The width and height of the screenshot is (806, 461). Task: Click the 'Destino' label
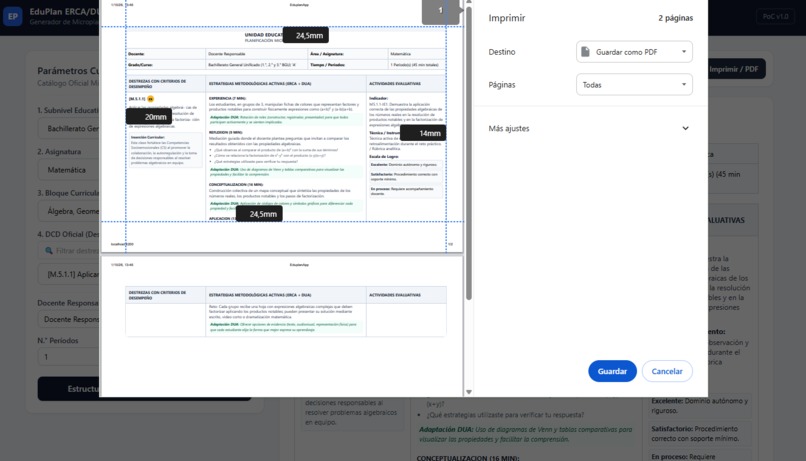pos(502,52)
